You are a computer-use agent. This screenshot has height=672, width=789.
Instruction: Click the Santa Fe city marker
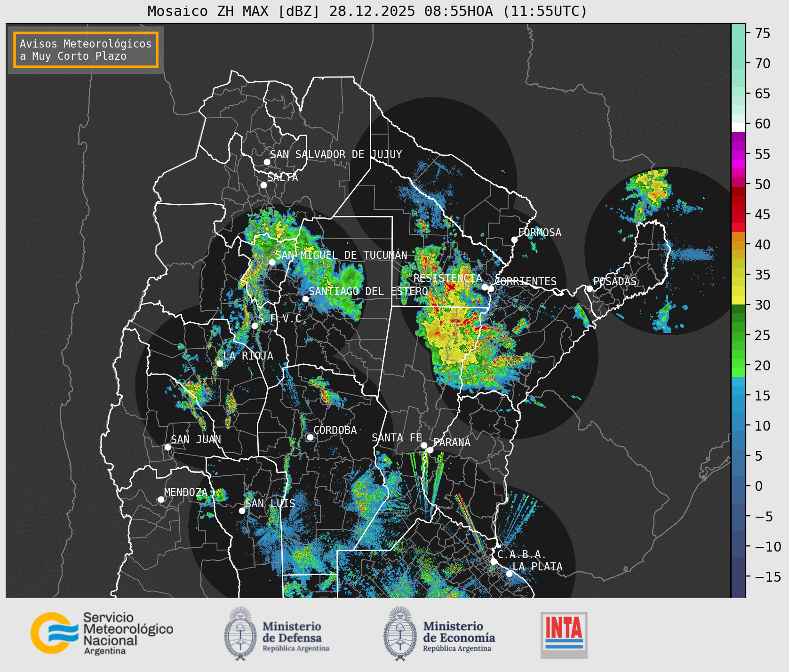coord(424,445)
